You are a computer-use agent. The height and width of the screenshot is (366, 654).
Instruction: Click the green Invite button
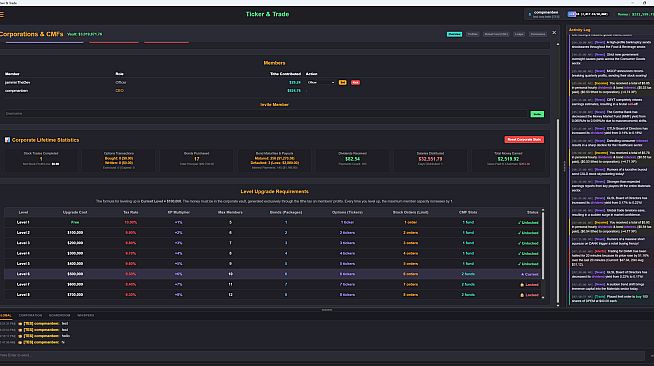pyautogui.click(x=537, y=114)
